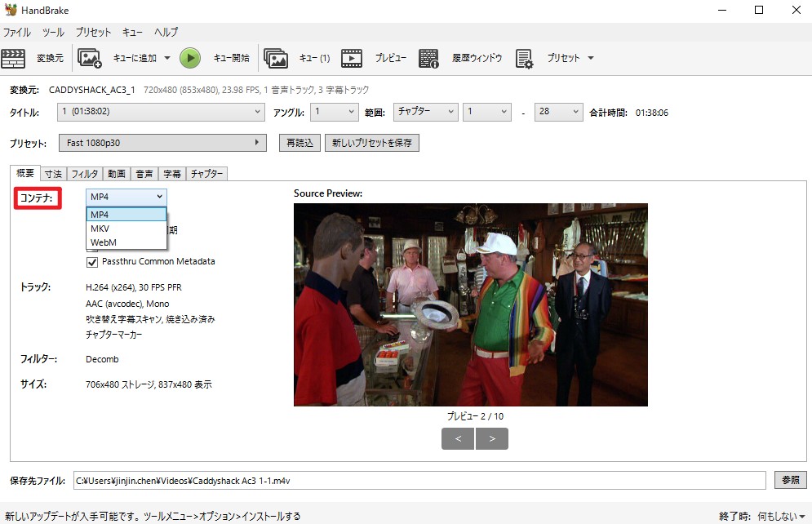Expand the キューに追加 dropdown arrow

tap(167, 58)
